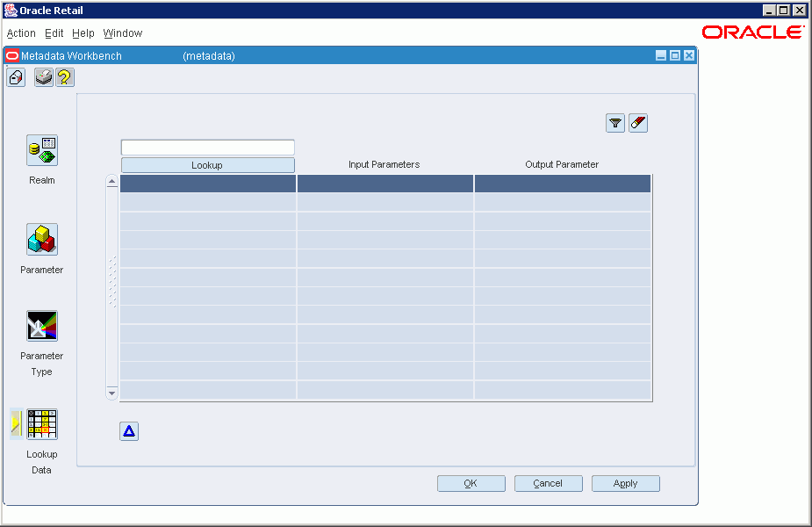Click the Realm sidebar label
Image resolution: width=812 pixels, height=527 pixels.
pos(41,180)
